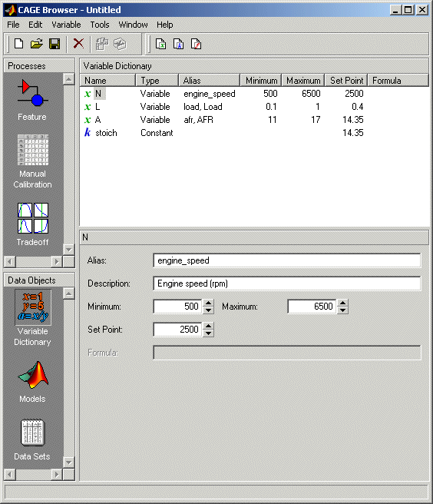Open a project with the folder icon
433x504 pixels.
37,44
